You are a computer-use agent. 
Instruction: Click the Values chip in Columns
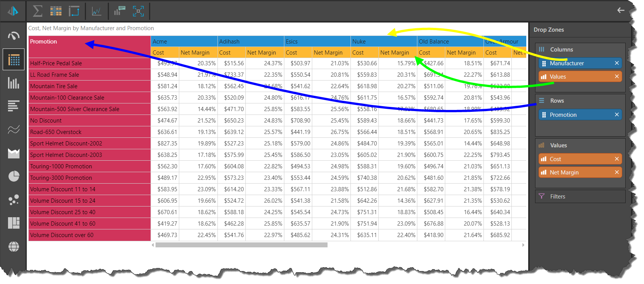(580, 77)
